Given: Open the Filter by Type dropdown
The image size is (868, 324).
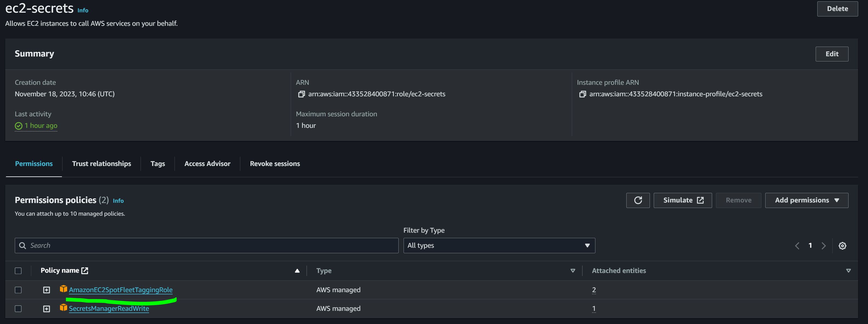Looking at the screenshot, I should click(x=499, y=245).
